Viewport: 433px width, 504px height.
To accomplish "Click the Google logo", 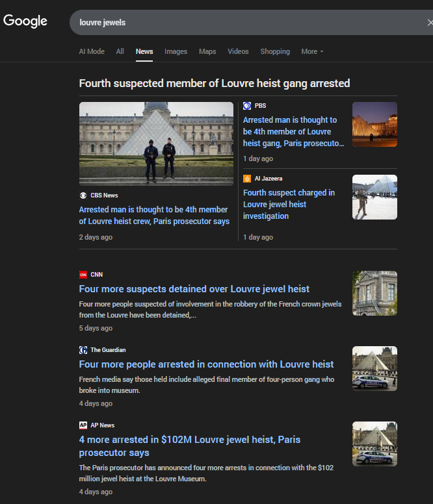I will [25, 21].
